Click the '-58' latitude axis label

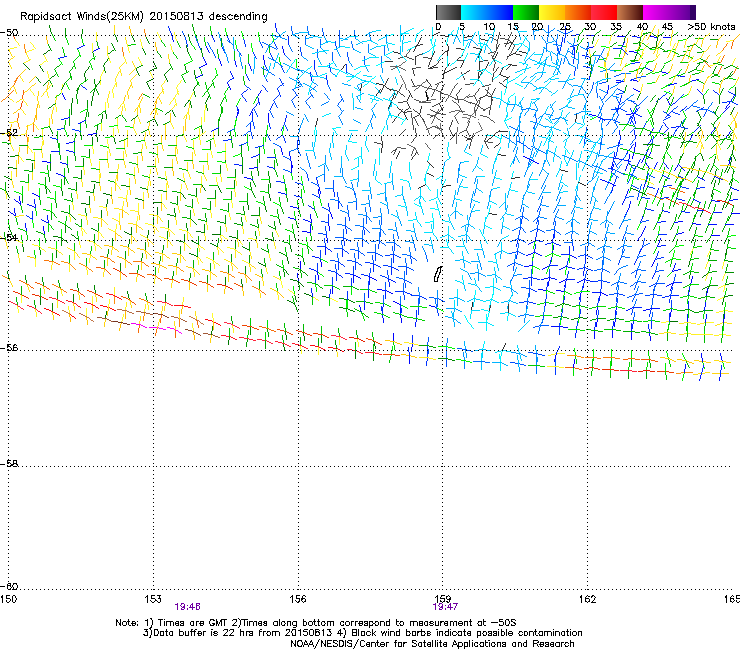(9, 464)
